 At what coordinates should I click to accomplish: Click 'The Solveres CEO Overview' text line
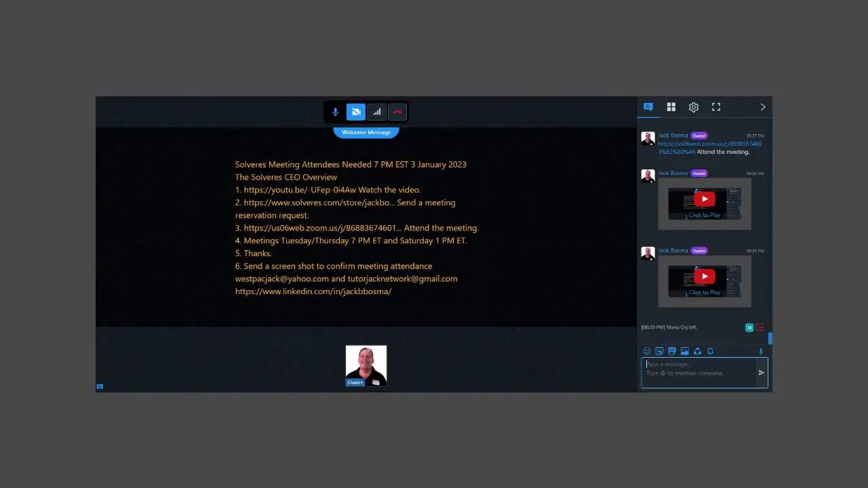point(286,178)
